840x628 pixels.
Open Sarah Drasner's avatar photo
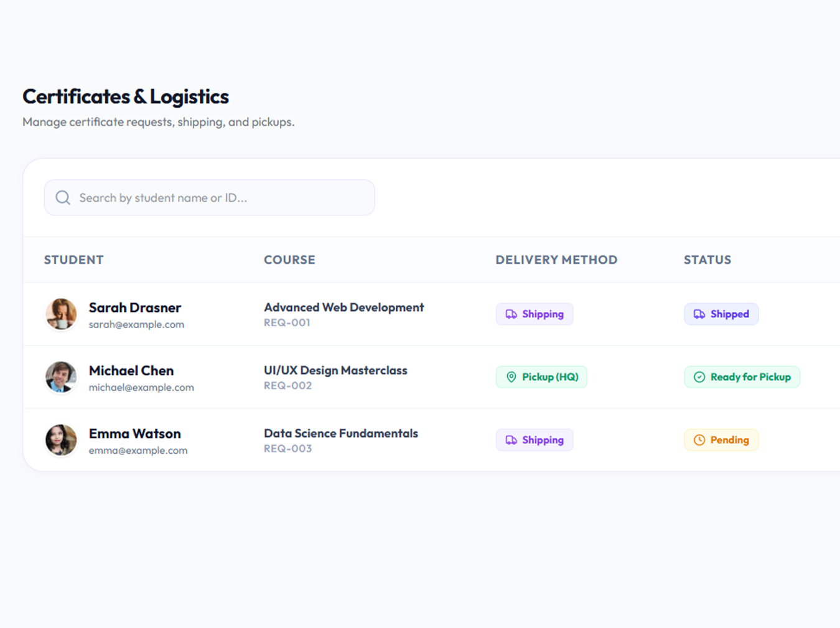tap(61, 314)
